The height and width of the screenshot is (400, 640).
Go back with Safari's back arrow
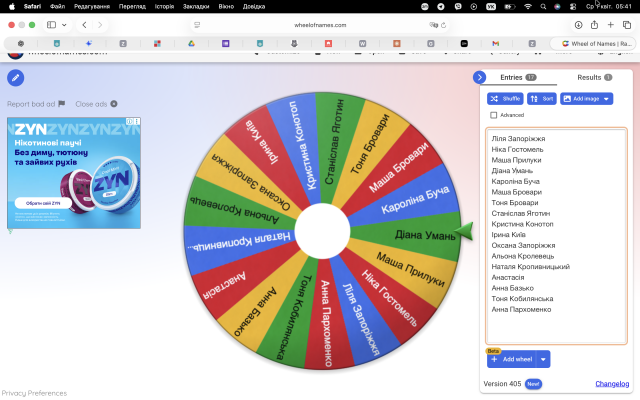(x=86, y=24)
